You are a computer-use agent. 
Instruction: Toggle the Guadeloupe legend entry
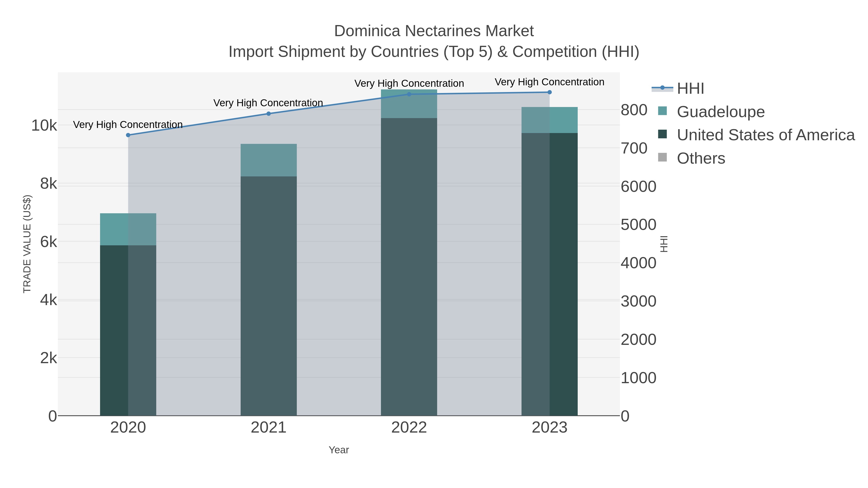(711, 112)
